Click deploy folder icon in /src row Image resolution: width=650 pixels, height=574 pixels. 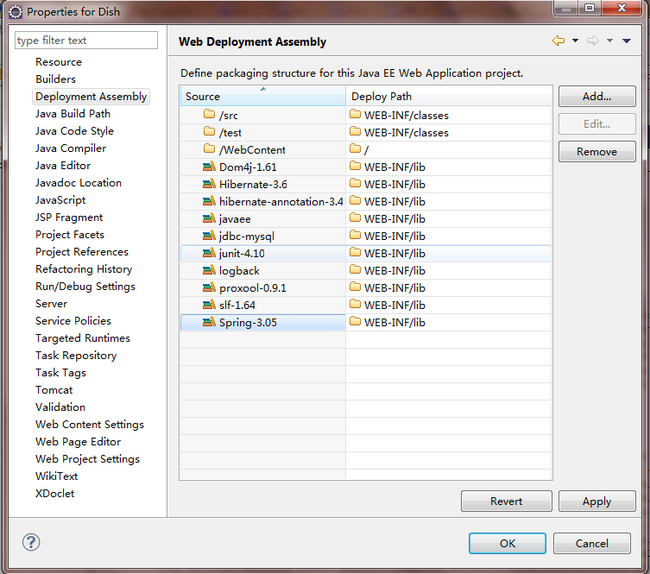[355, 114]
